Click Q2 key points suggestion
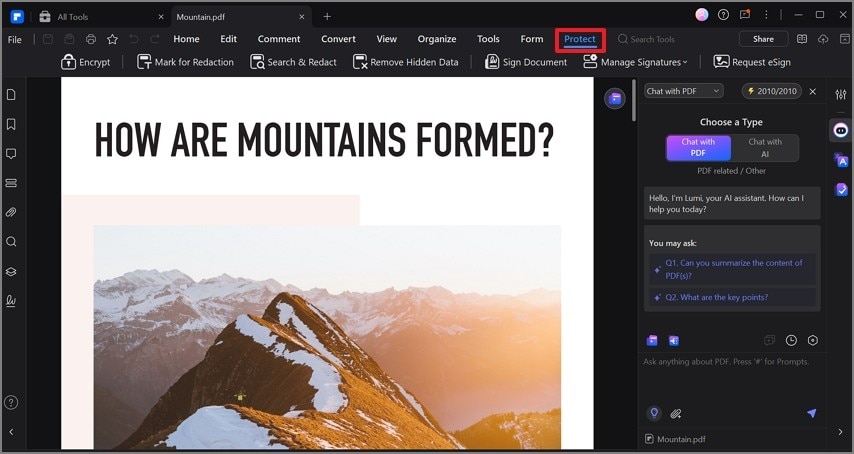Viewport: 854px width, 454px height. [732, 297]
